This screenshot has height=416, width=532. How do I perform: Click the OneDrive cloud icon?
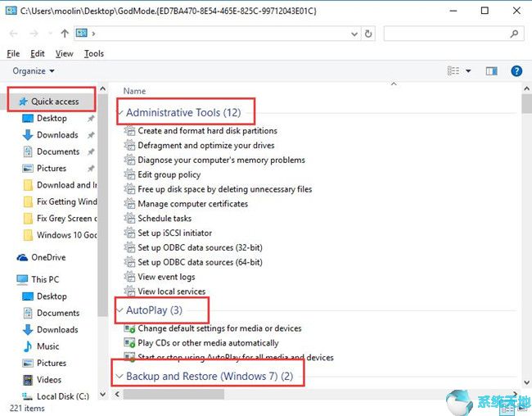pyautogui.click(x=23, y=257)
